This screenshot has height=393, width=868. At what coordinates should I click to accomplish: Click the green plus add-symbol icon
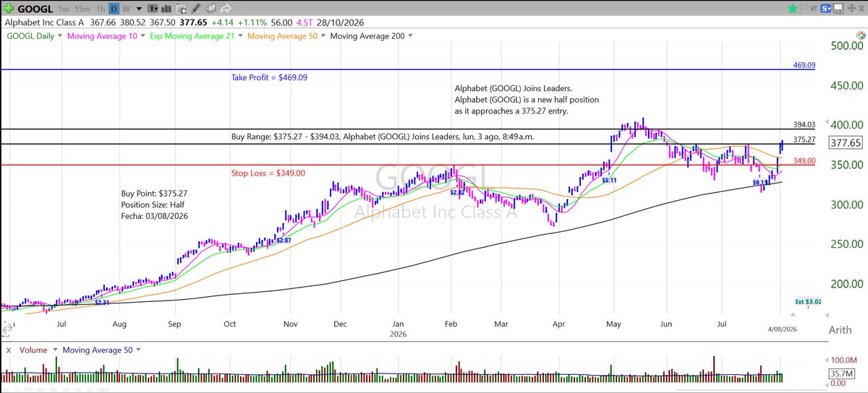click(x=9, y=9)
